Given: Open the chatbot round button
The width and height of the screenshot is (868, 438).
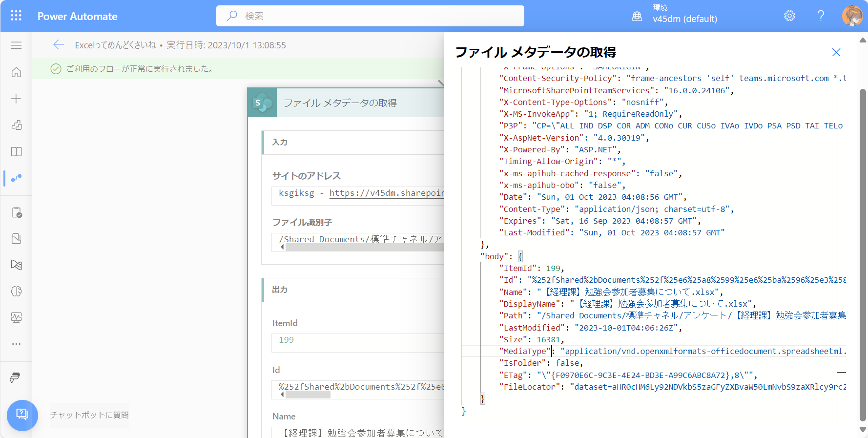Looking at the screenshot, I should tap(22, 416).
